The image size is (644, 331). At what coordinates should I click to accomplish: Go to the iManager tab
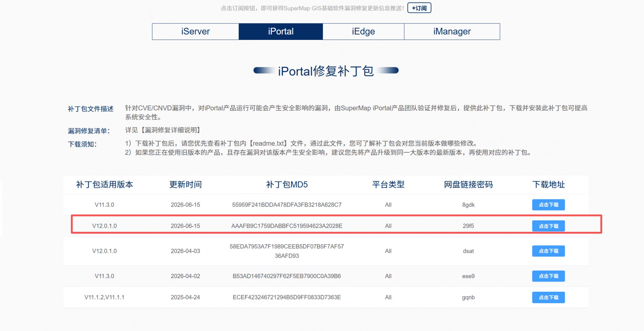point(452,31)
